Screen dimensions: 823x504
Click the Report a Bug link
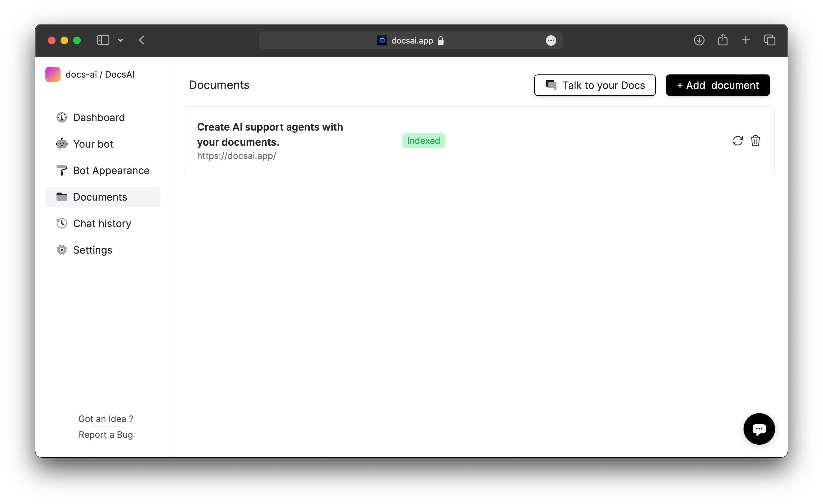[106, 435]
